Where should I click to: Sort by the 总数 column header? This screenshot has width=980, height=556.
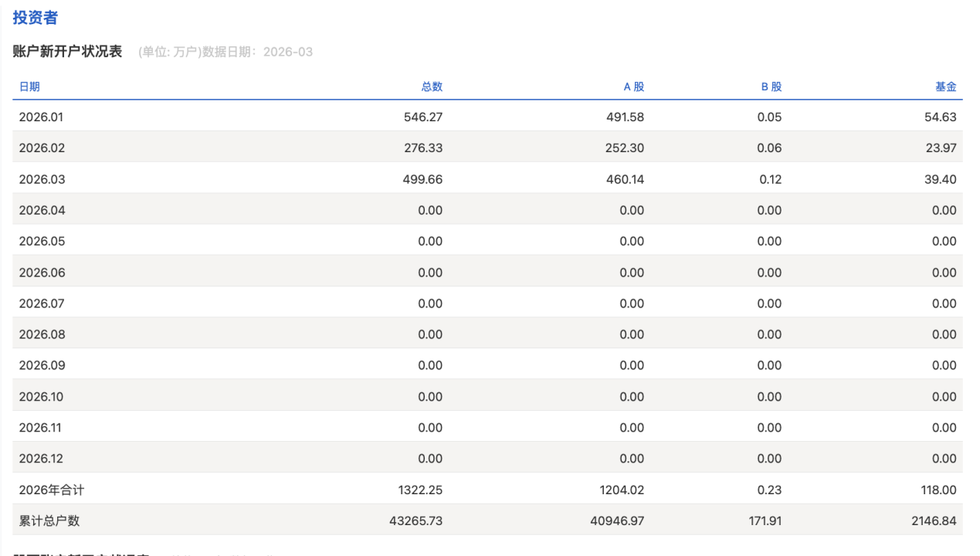click(432, 86)
